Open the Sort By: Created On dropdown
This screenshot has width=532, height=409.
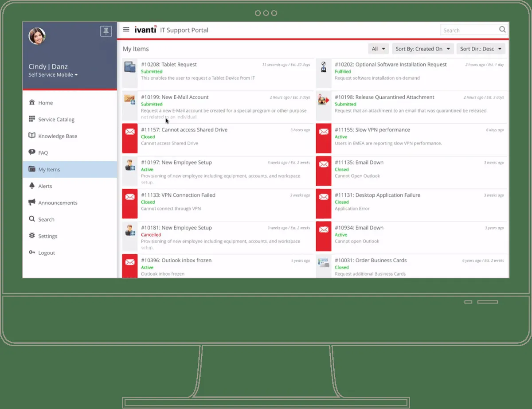pyautogui.click(x=423, y=49)
